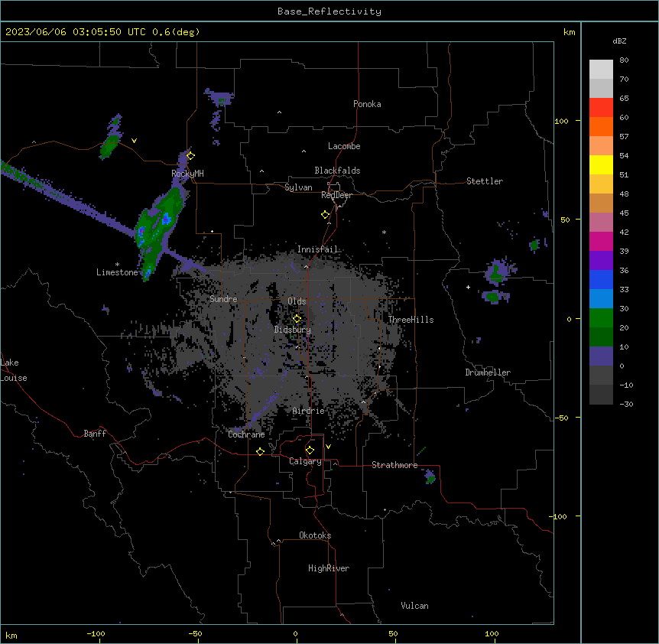Click the Lake Louise label at the left edge
659x644 pixels.
[x=14, y=370]
